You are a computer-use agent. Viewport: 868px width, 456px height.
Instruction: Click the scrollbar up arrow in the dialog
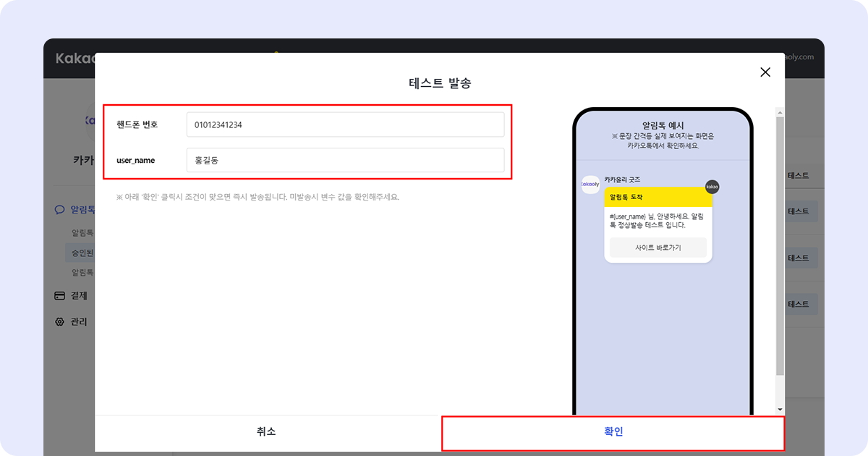[x=780, y=112]
